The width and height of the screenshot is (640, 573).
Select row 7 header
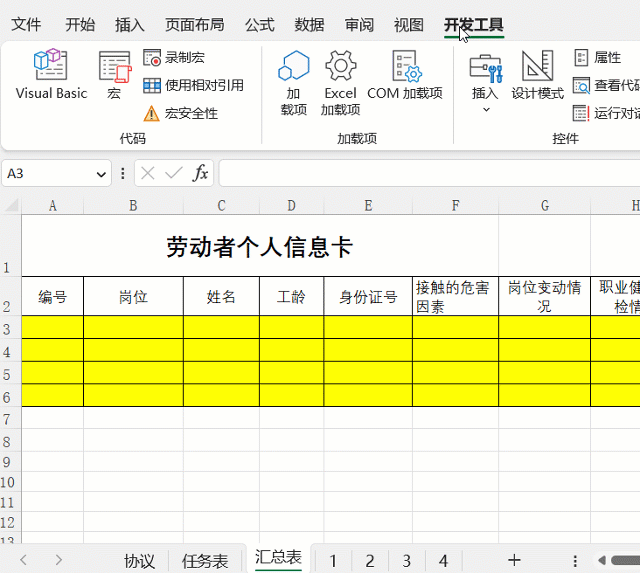[10, 418]
